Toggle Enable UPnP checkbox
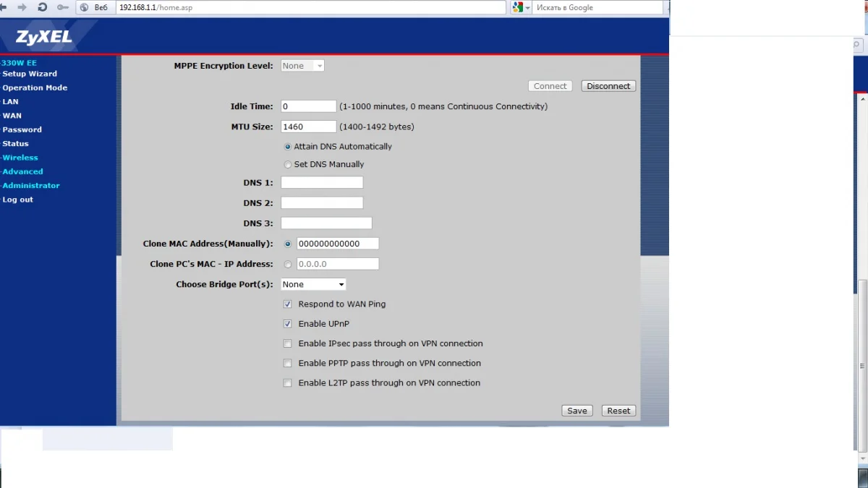868x488 pixels. (288, 324)
